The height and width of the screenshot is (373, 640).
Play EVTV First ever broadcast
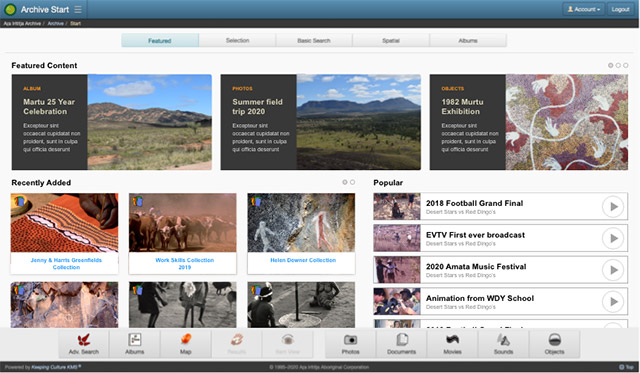(x=613, y=238)
